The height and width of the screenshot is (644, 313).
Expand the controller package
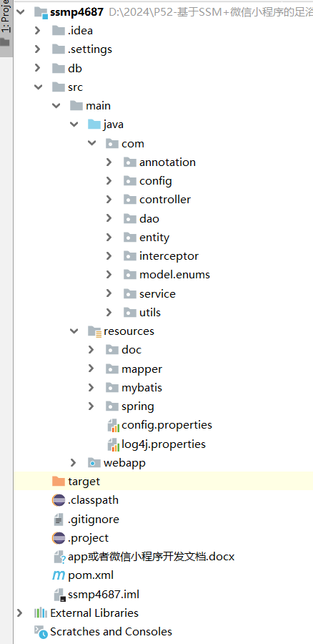point(109,200)
